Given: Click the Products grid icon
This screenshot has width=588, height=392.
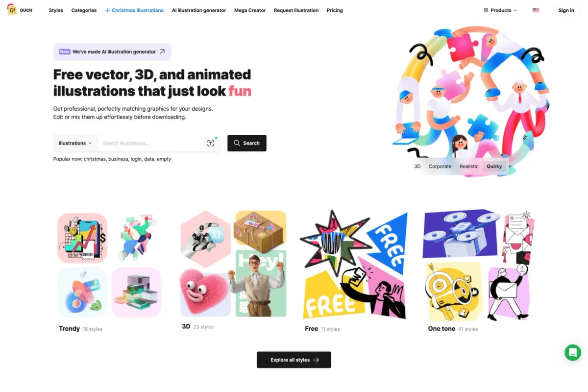Looking at the screenshot, I should (x=486, y=10).
